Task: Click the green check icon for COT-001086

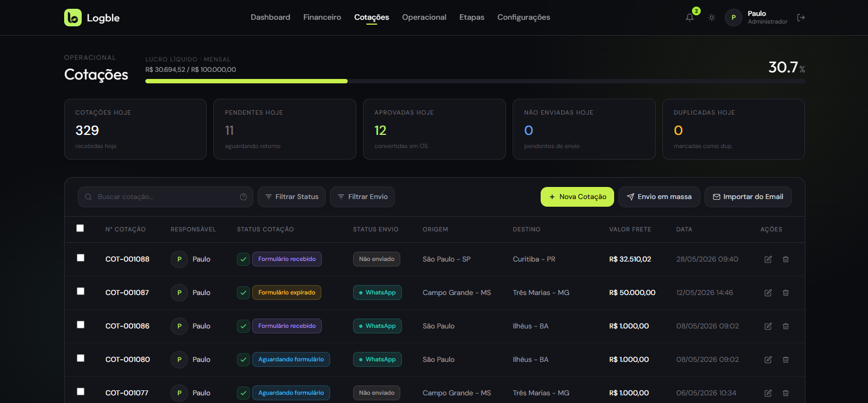Action: point(243,326)
